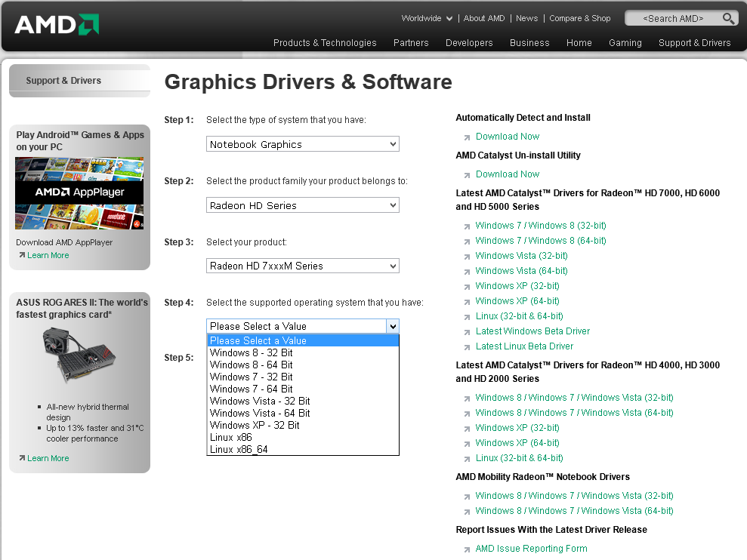Open Mobility Radeon Windows 8/7/Vista (64-bit) link
747x560 pixels.
[575, 511]
